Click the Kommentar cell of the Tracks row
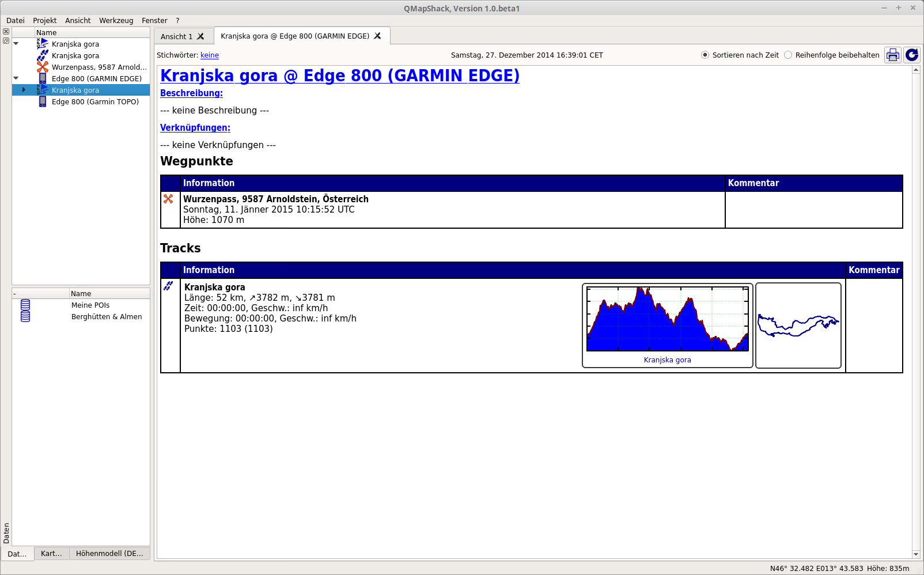 pos(874,326)
